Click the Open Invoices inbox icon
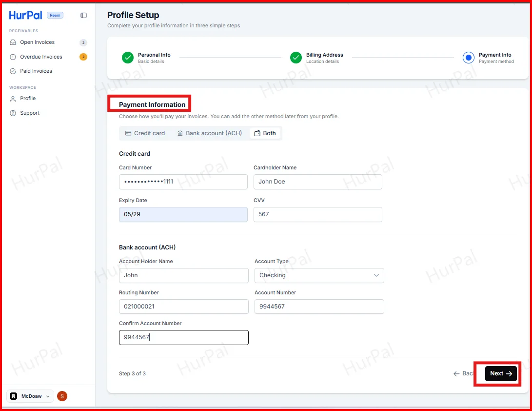 13,42
